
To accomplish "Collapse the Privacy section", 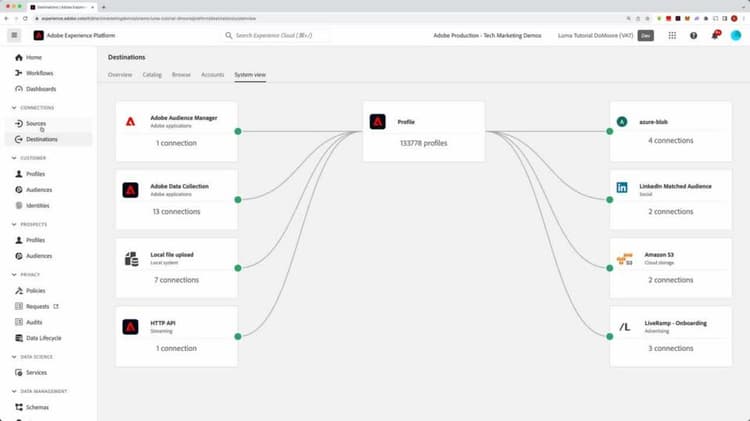I will (x=14, y=275).
